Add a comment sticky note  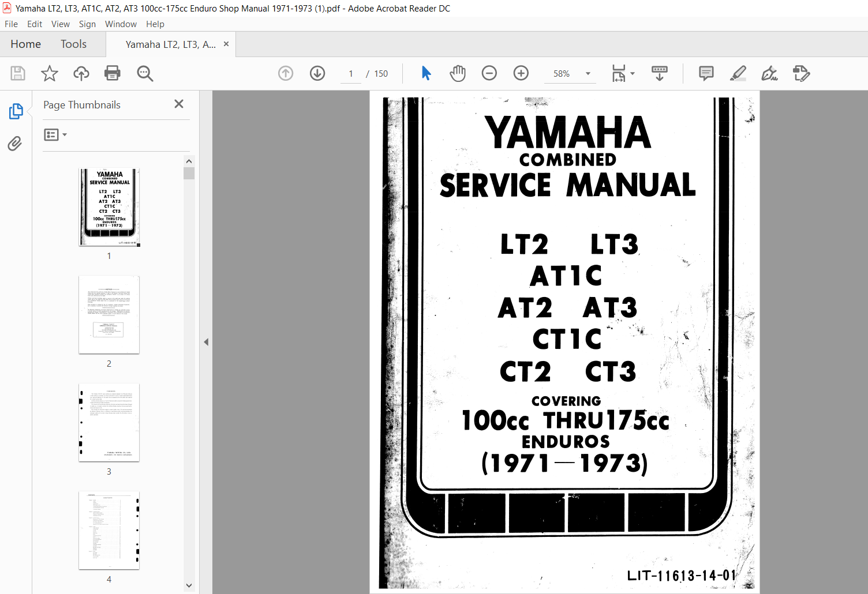point(706,73)
